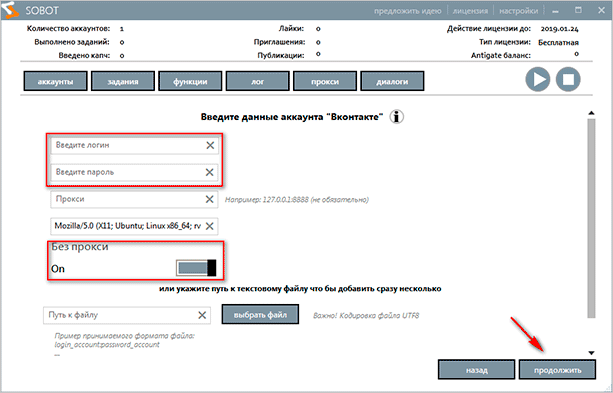Click the scrollbar up arrow
Viewport: 613px width, 393px height.
pos(591,113)
